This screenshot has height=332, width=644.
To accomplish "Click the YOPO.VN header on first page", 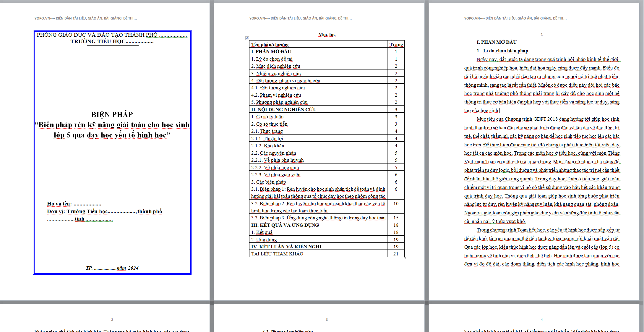I will (x=86, y=18).
